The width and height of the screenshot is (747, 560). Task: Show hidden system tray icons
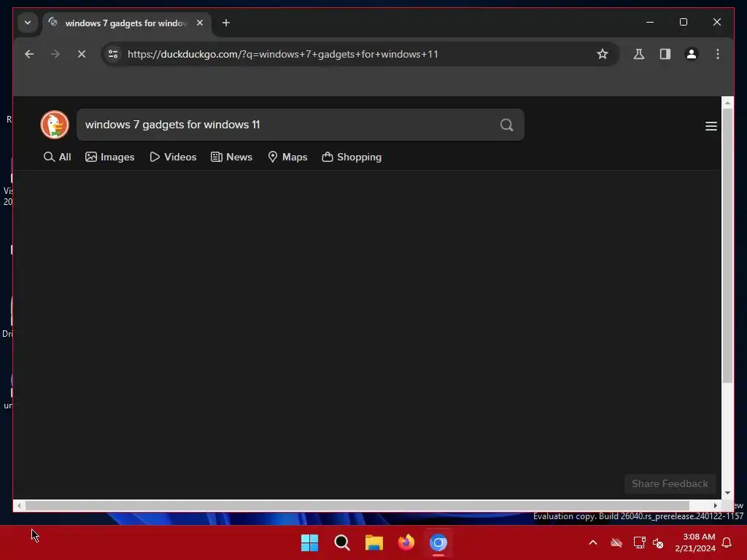(x=593, y=542)
